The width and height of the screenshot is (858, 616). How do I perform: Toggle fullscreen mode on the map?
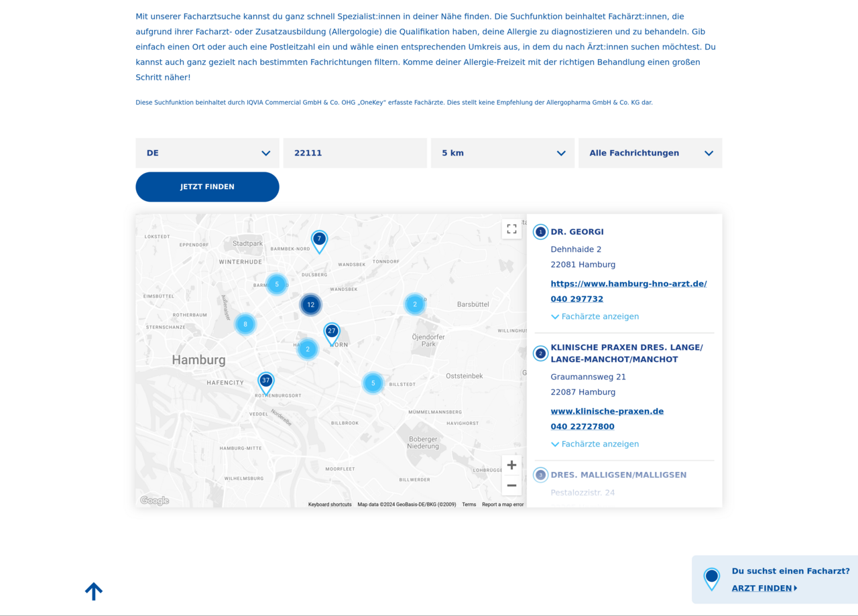pos(511,229)
